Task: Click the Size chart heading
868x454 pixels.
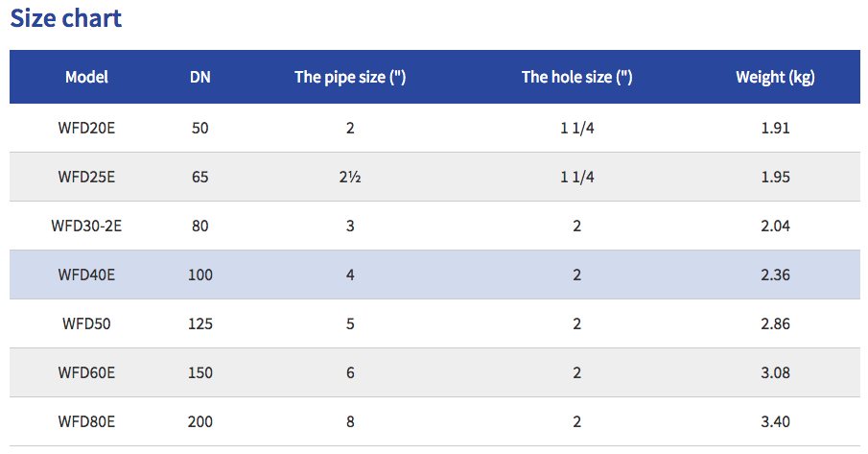Action: [66, 17]
